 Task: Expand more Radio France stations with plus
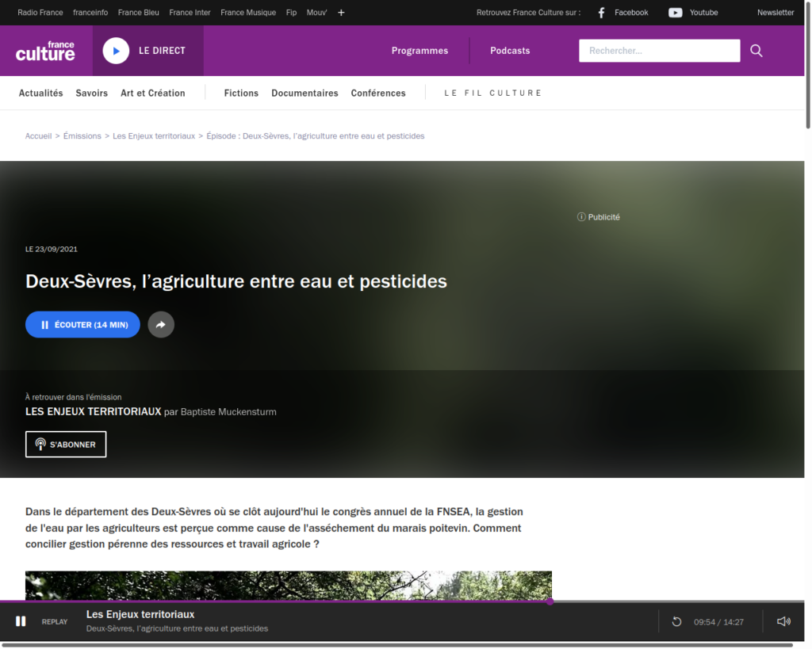coord(341,13)
